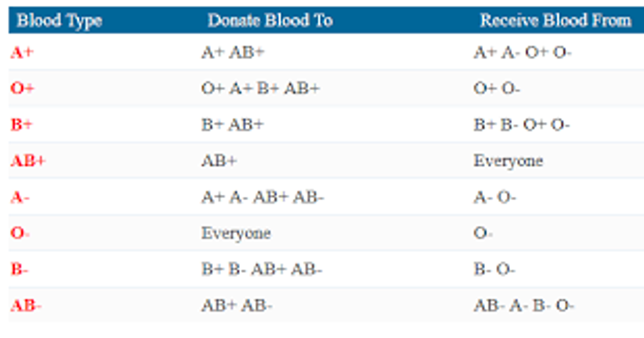Open the red AB+ blood type label
The width and height of the screenshot is (644, 338).
click(x=28, y=161)
